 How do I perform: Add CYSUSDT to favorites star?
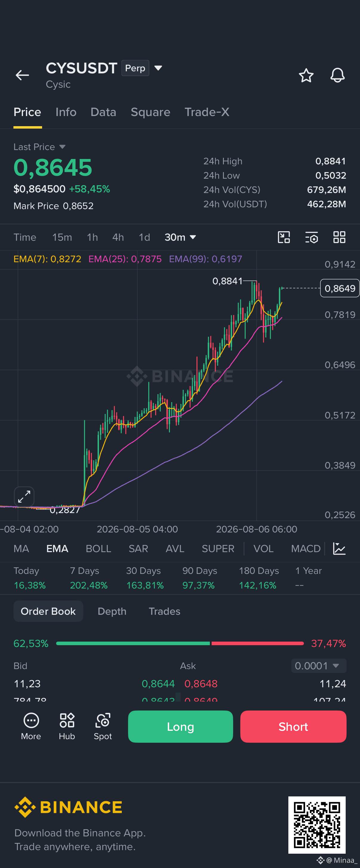coord(306,75)
